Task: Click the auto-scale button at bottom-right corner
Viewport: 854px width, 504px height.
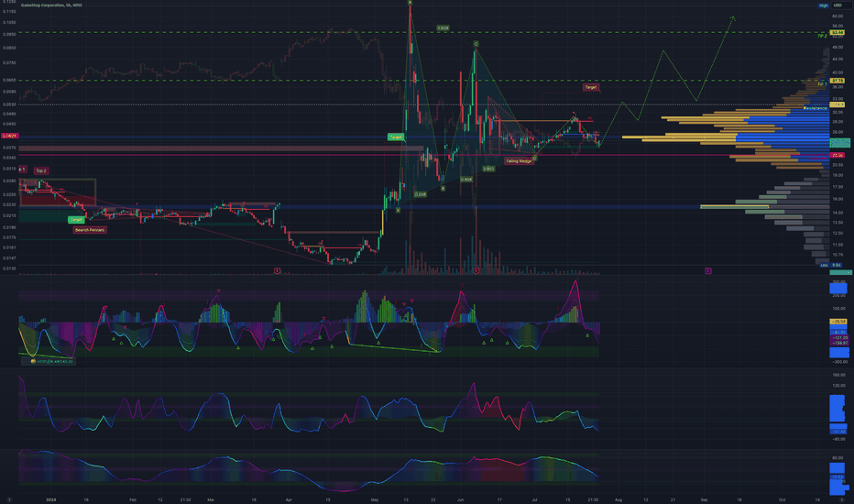Action: tap(841, 499)
